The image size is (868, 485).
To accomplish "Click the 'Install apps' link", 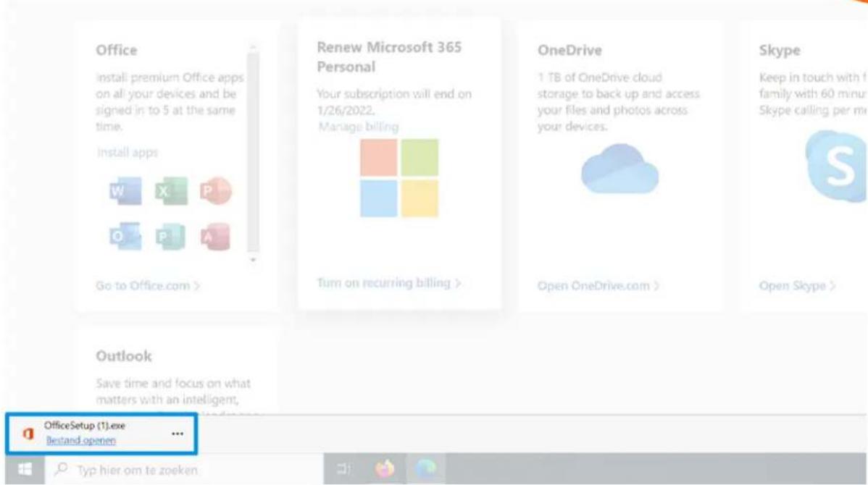I will click(x=128, y=152).
